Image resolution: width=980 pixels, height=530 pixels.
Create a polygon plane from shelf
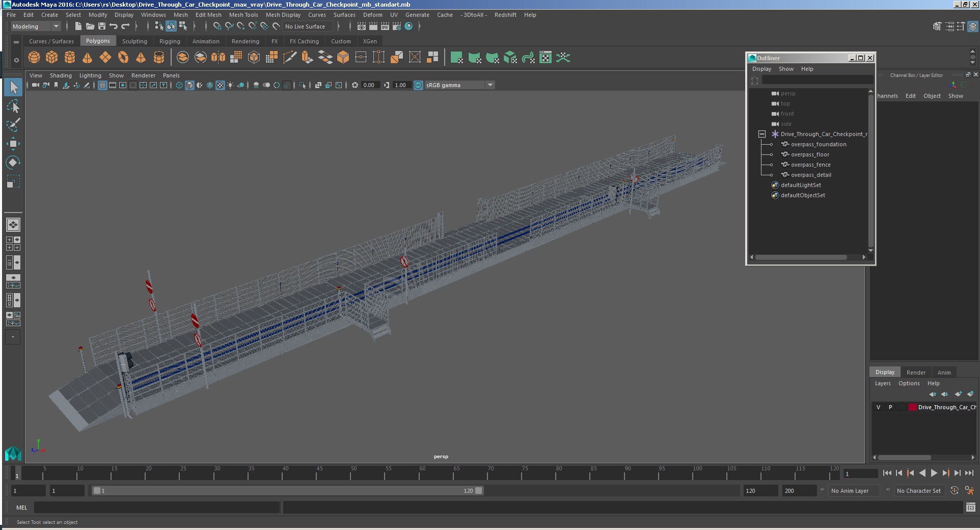coord(105,58)
